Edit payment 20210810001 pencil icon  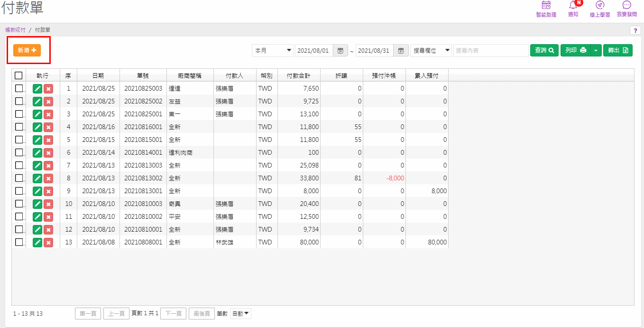(x=37, y=230)
